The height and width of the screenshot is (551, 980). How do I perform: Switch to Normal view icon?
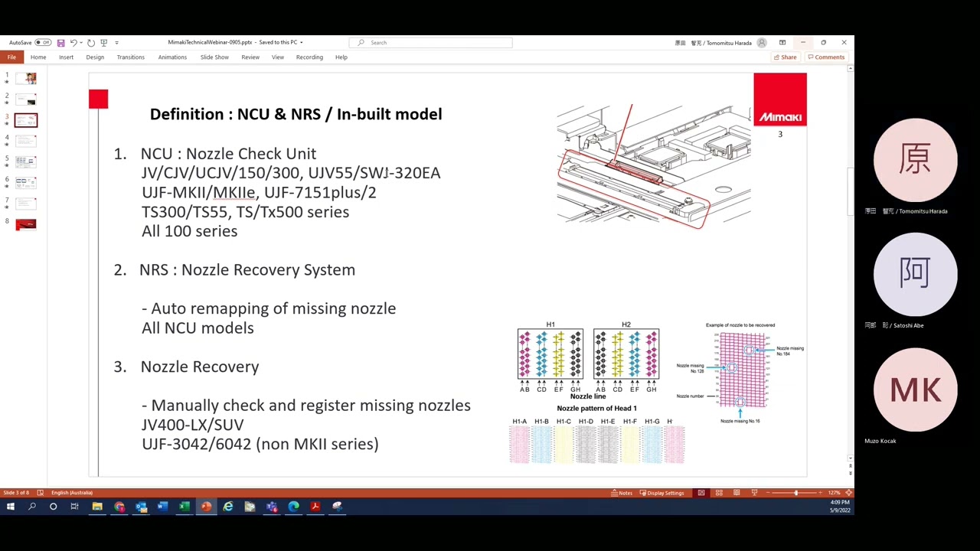tap(701, 493)
